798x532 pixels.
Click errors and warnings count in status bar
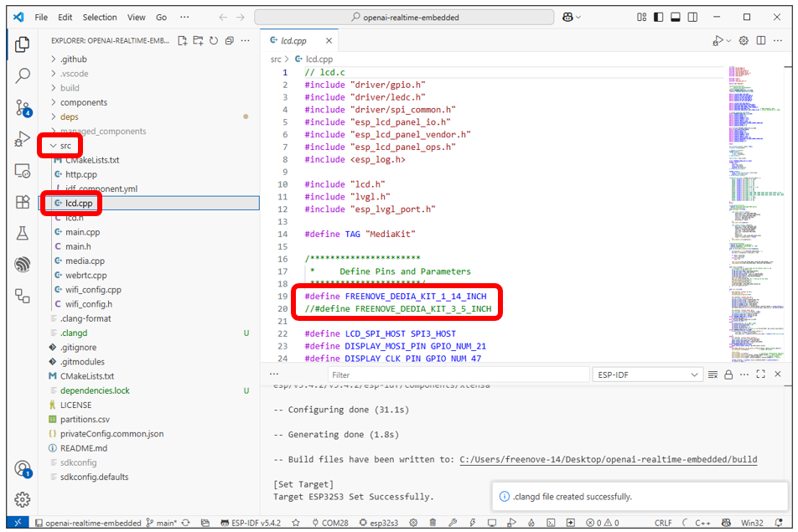tap(603, 523)
